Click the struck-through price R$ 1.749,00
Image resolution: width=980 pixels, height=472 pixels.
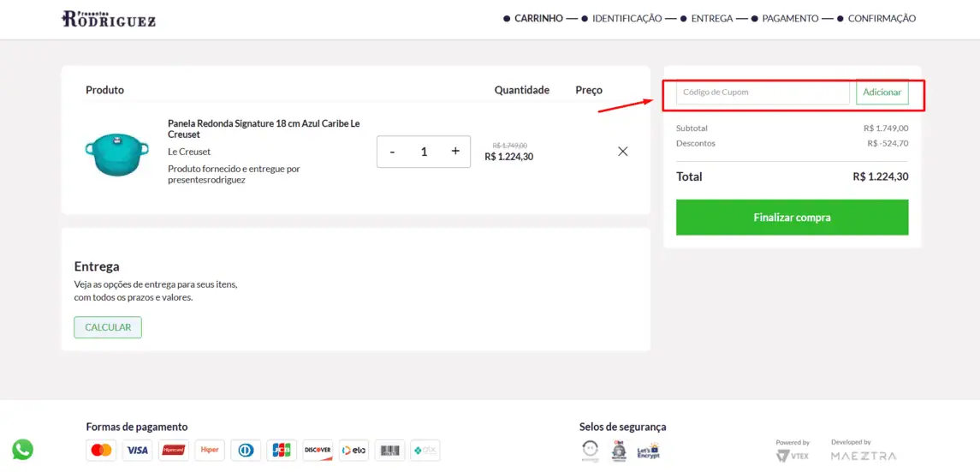[509, 145]
